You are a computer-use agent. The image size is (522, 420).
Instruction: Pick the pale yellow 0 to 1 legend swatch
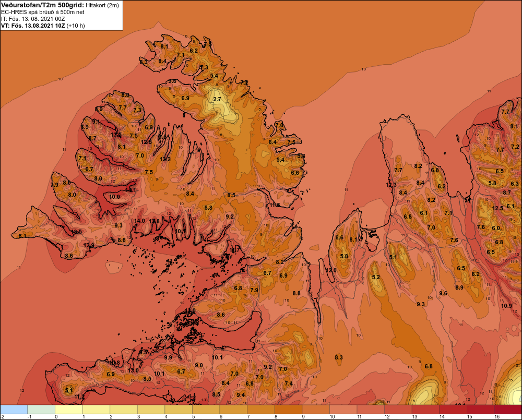click(x=69, y=409)
